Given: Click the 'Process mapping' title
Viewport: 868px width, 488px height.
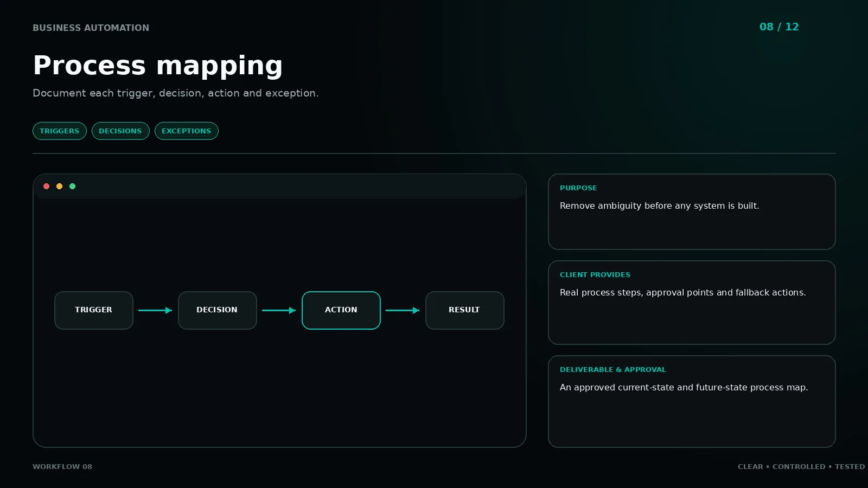Looking at the screenshot, I should [x=158, y=66].
